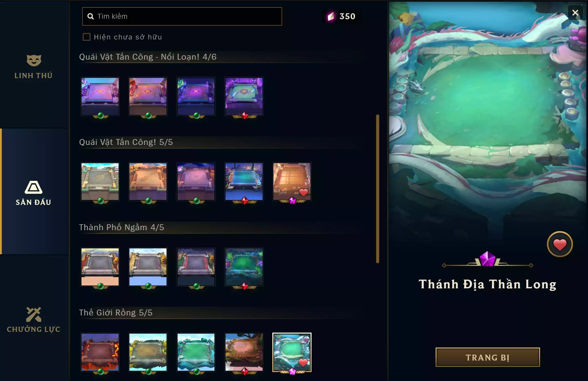
Task: Select first arena in Quái Vật Tấn Công - Nổi Loạn!
Action: click(x=100, y=96)
